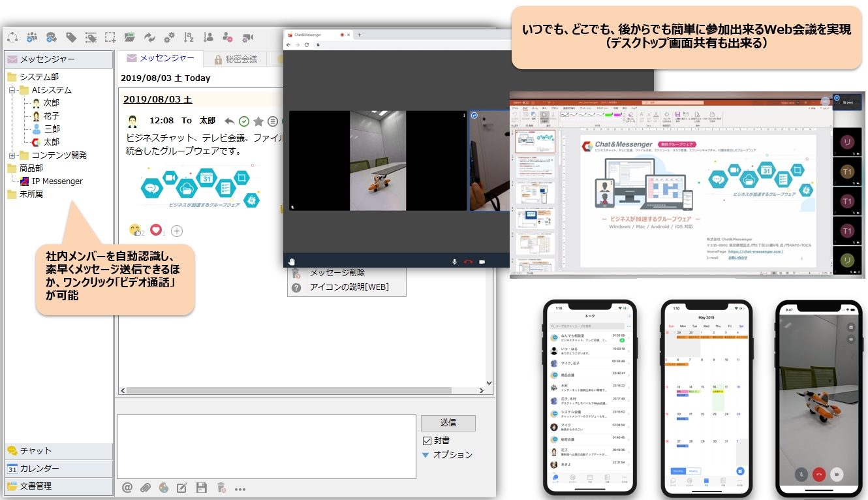868x500 pixels.
Task: Collapse the AIシステム folder in tree
Action: tap(12, 90)
